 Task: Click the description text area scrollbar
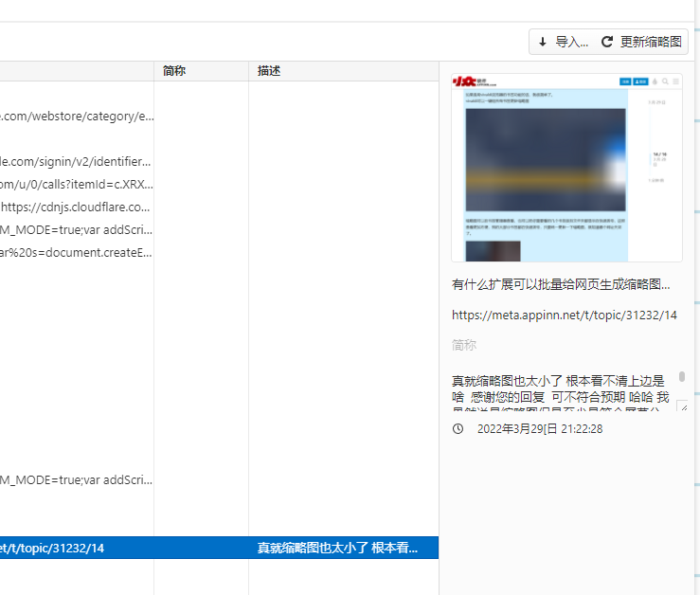(681, 377)
